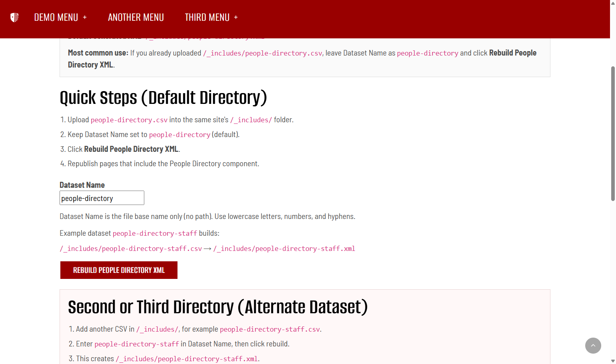Click the back-to-top arrow button
616x364 pixels.
593,346
